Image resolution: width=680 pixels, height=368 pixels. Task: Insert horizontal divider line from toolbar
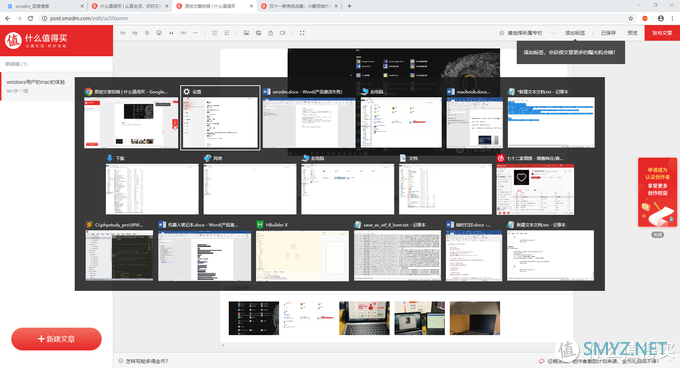(196, 33)
